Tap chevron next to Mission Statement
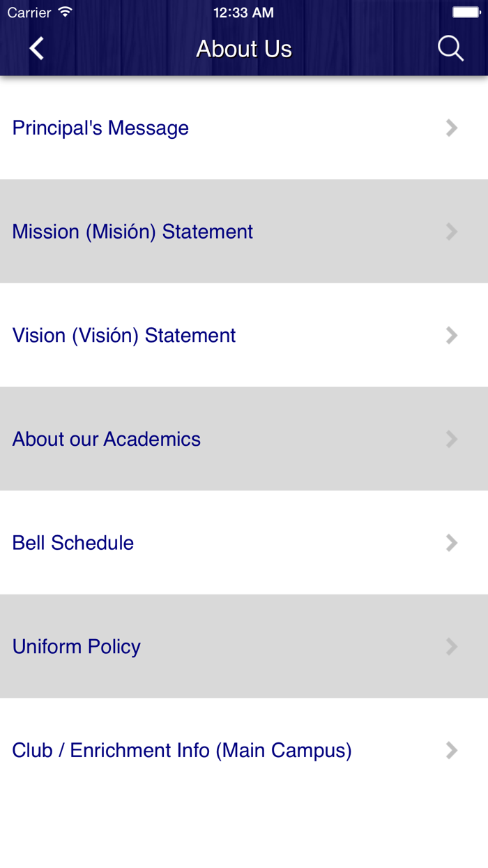 pyautogui.click(x=452, y=232)
